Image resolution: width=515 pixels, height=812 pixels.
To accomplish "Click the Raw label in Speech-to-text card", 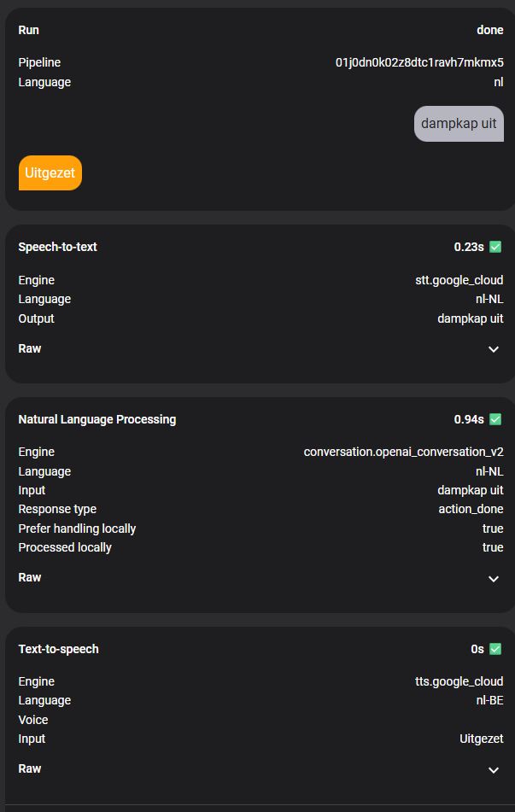I will (x=30, y=348).
